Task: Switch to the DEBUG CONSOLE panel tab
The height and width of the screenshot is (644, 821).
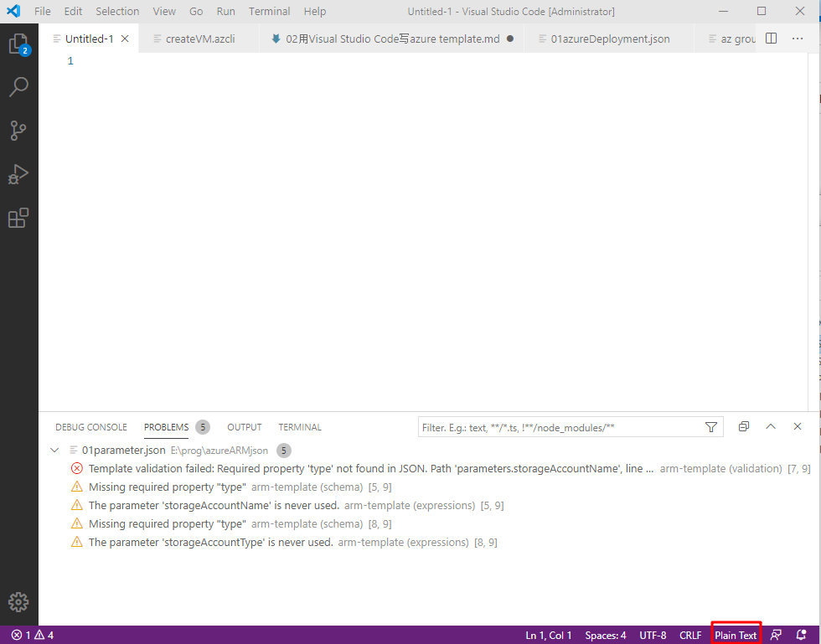Action: click(91, 427)
